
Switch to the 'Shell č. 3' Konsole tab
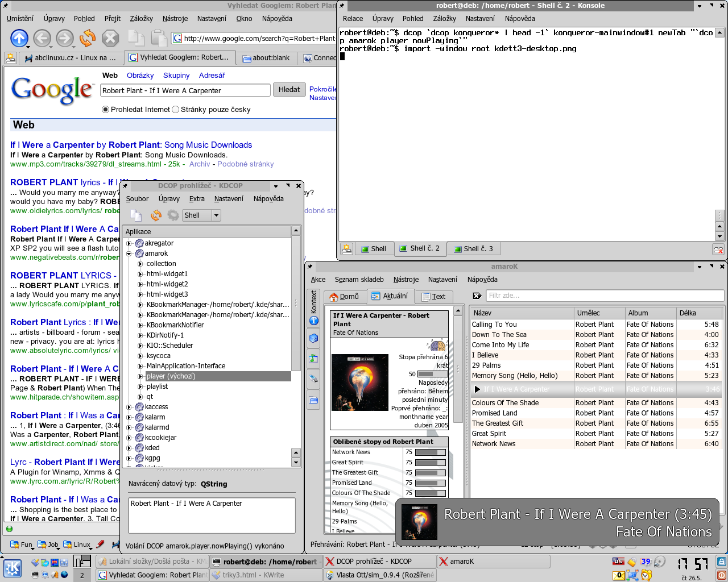pos(473,248)
